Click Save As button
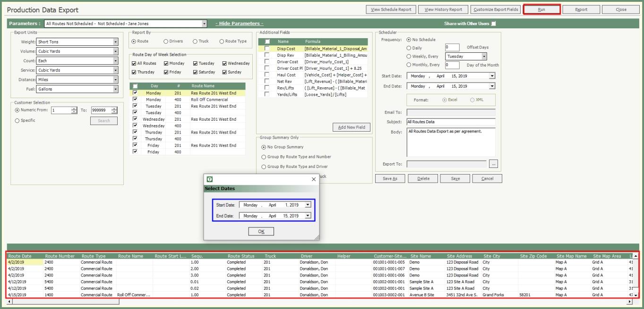This screenshot has width=644, height=309. (x=390, y=179)
